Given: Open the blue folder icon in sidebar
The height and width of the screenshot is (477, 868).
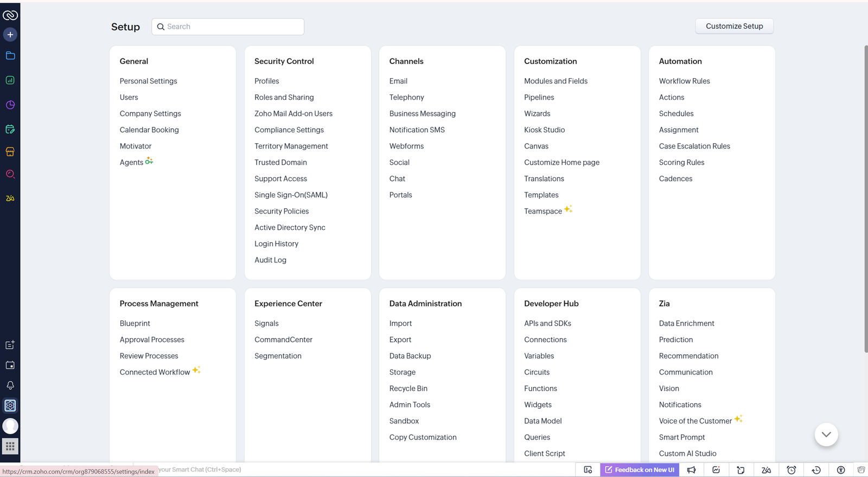Looking at the screenshot, I should point(10,56).
